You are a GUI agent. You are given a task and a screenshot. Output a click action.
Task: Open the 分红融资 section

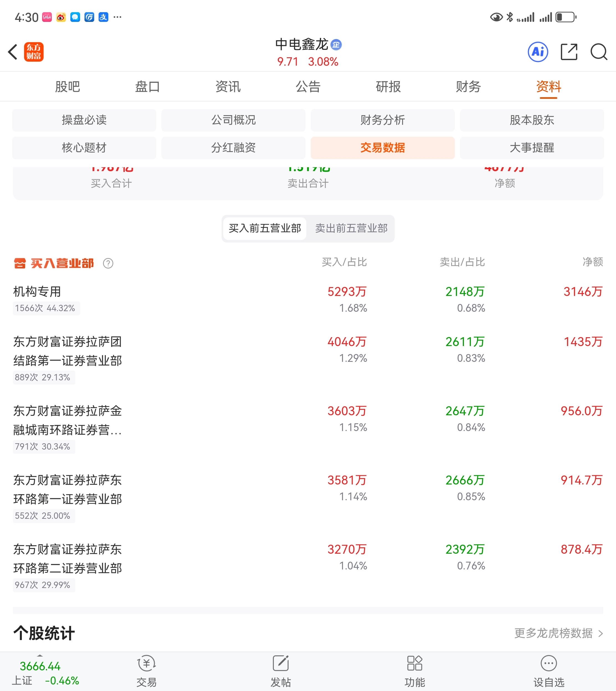coord(233,148)
